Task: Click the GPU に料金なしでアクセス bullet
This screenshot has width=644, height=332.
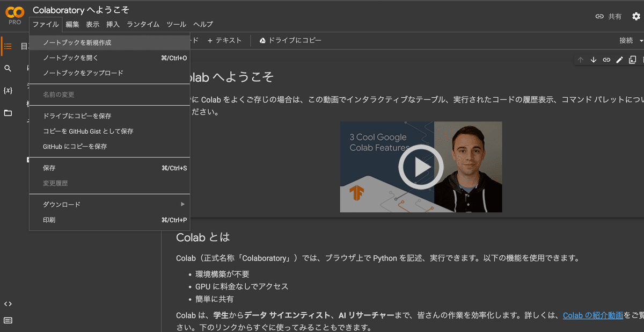Action: pyautogui.click(x=242, y=286)
